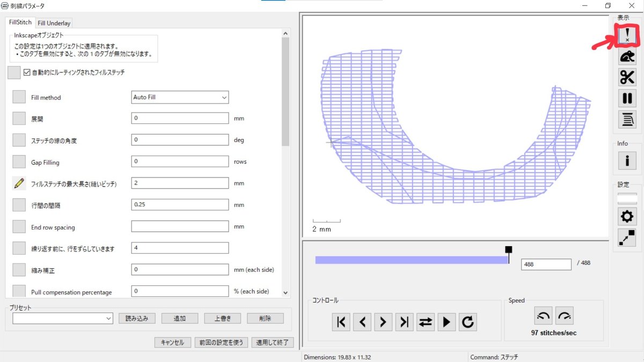This screenshot has width=644, height=362.
Task: Switch to the Fill Underlay tab
Action: pyautogui.click(x=54, y=23)
